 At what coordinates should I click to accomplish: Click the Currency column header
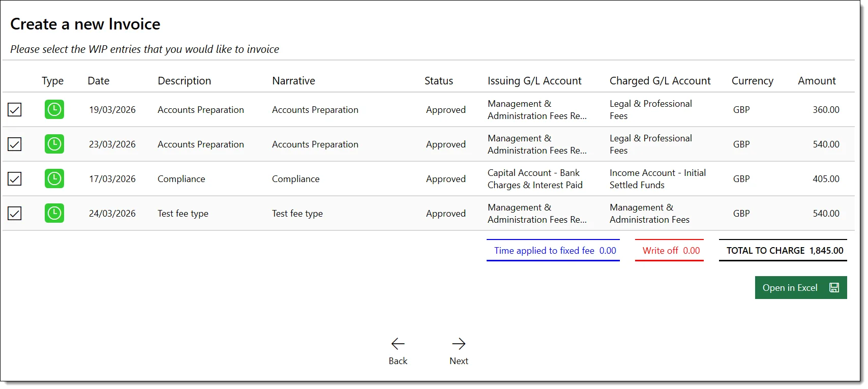pos(752,81)
